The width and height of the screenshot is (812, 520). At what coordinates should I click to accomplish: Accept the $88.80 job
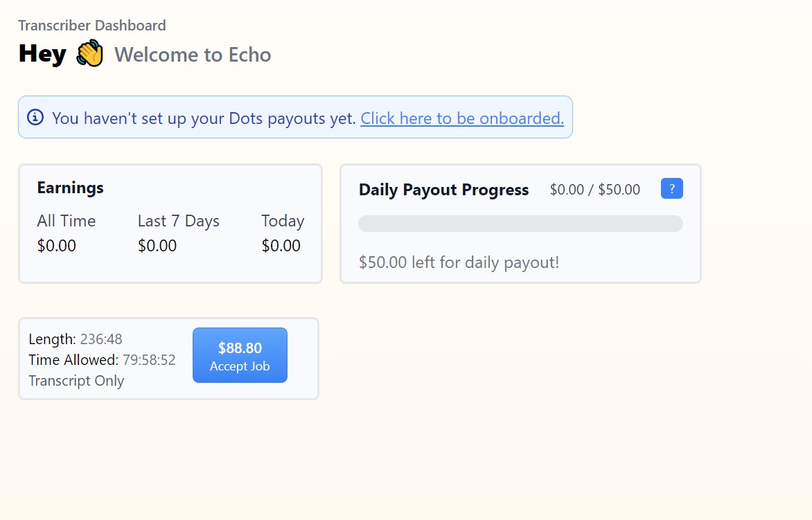click(x=240, y=355)
